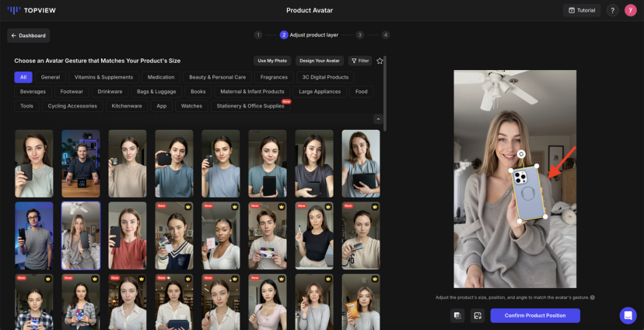Select the man with headphones avatar
The height and width of the screenshot is (330, 644).
point(34,236)
